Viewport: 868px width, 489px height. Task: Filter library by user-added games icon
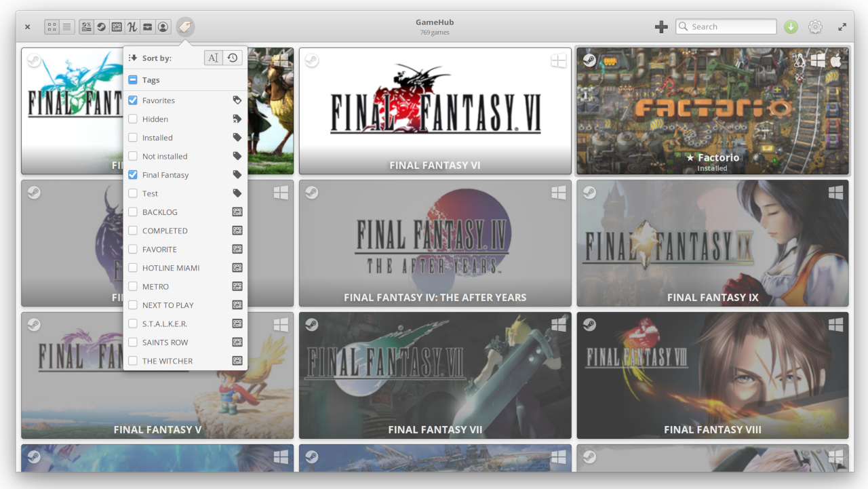pyautogui.click(x=163, y=27)
